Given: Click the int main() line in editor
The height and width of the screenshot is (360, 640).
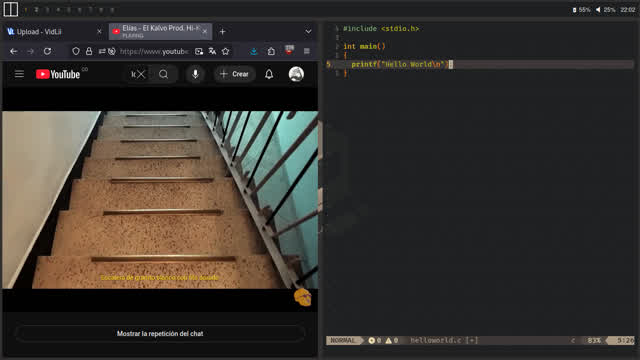Looking at the screenshot, I should pos(364,47).
